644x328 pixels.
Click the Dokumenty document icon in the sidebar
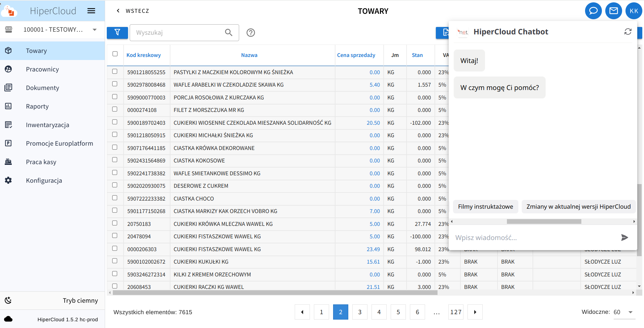pyautogui.click(x=8, y=88)
